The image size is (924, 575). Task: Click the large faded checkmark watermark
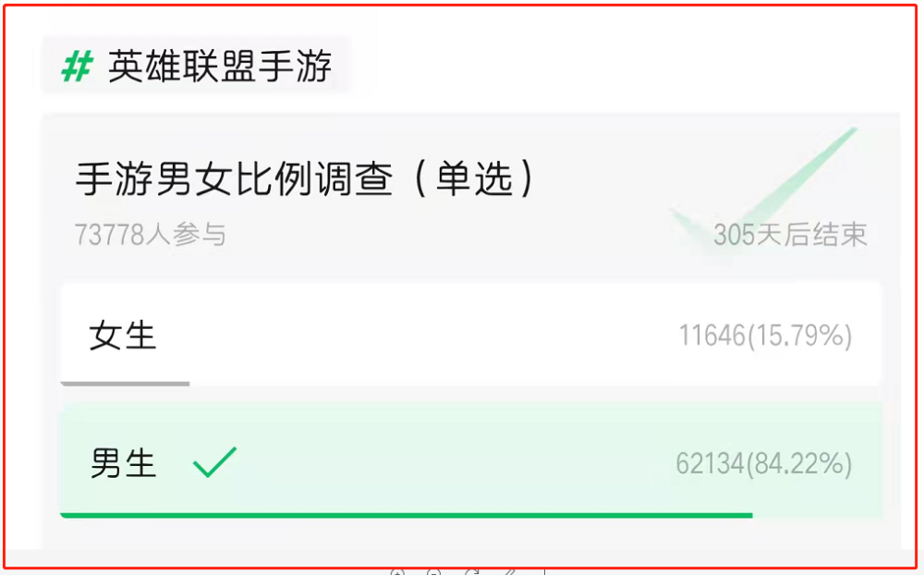click(x=766, y=189)
